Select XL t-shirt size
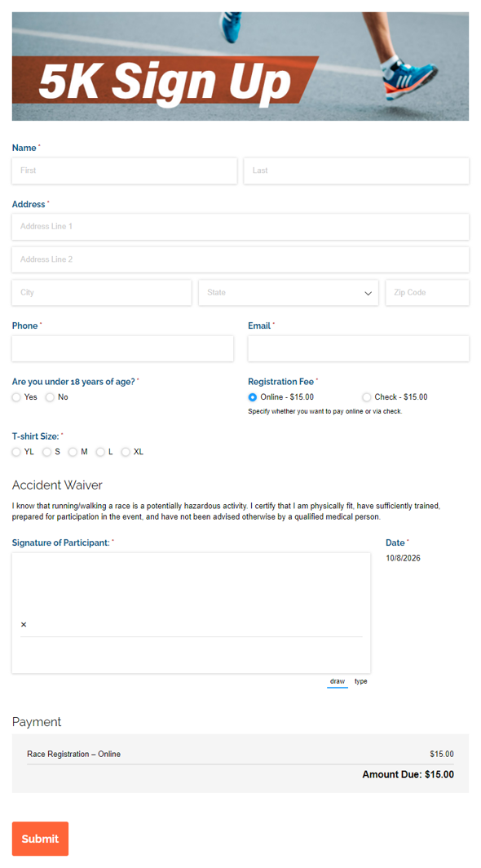Screen dimensions: 481x868 [126, 452]
